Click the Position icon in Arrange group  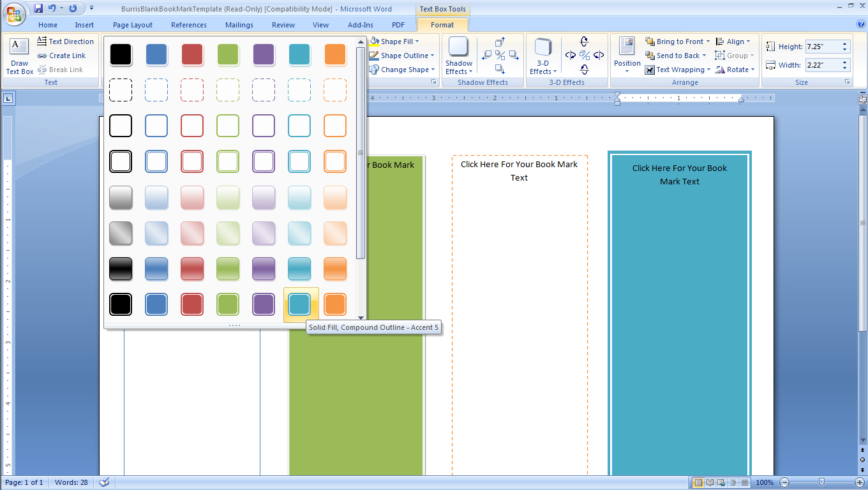(626, 56)
